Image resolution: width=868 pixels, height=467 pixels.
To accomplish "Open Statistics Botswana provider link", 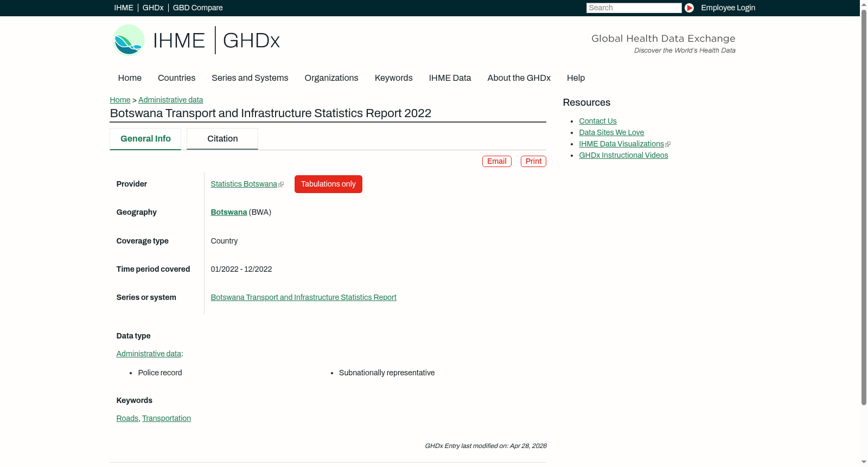I will [x=244, y=184].
